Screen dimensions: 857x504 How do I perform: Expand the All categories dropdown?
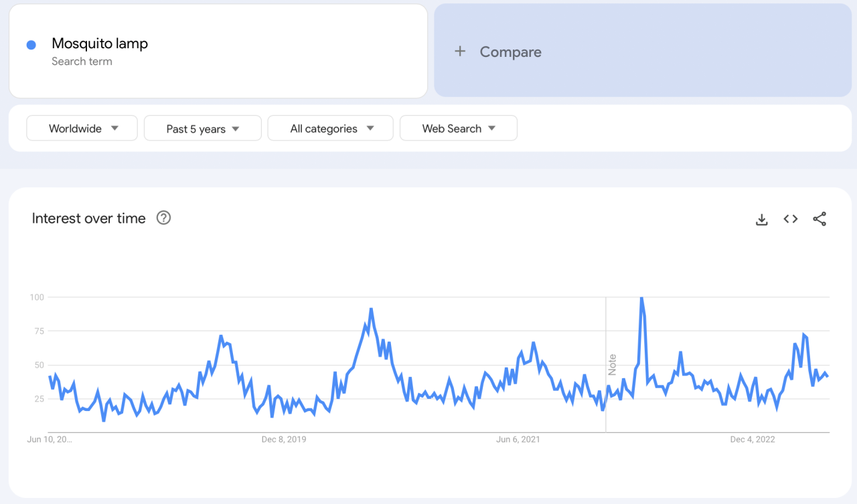pos(330,128)
